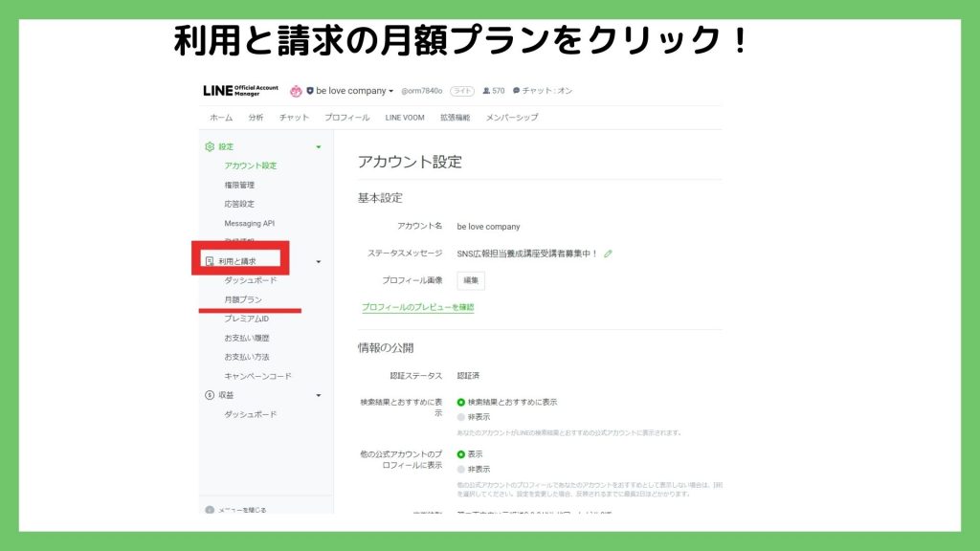Collapse the 収益 section arrow
The width and height of the screenshot is (980, 551).
pyautogui.click(x=319, y=395)
